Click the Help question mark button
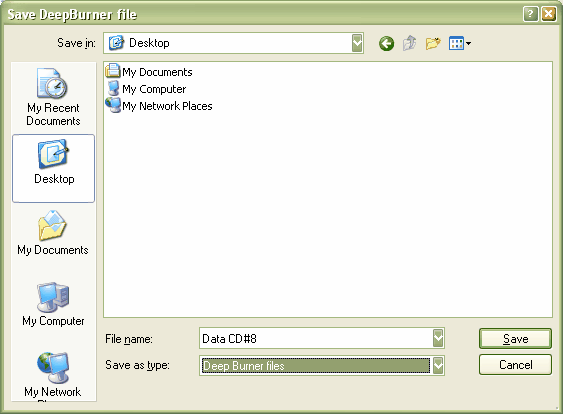Screen dimensions: 563x414 tap(530, 14)
